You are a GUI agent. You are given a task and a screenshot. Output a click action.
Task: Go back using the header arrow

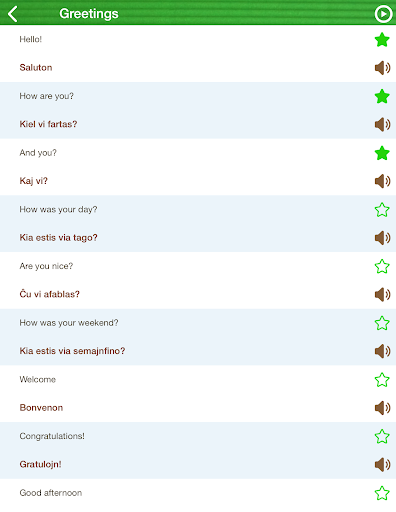(13, 14)
